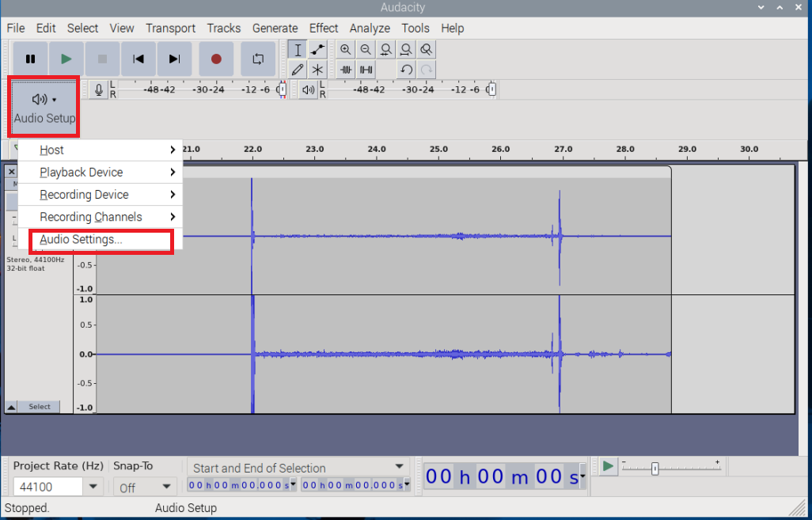Image resolution: width=812 pixels, height=520 pixels.
Task: Click the selection end time field
Action: [352, 485]
